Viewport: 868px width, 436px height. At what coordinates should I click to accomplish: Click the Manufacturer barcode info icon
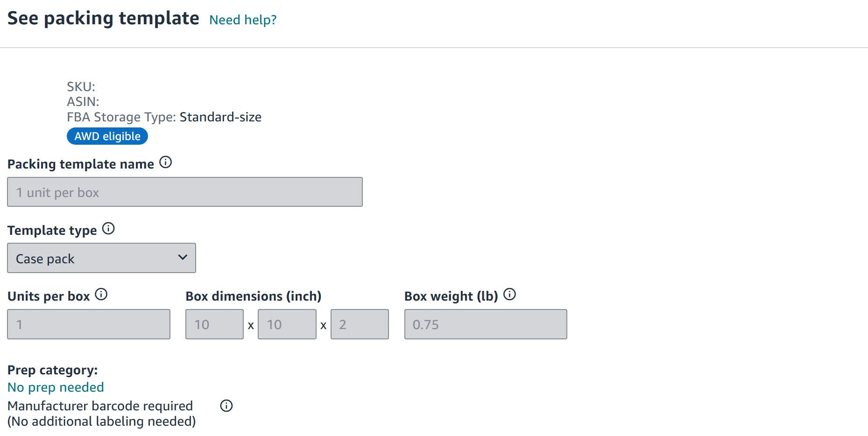(227, 406)
